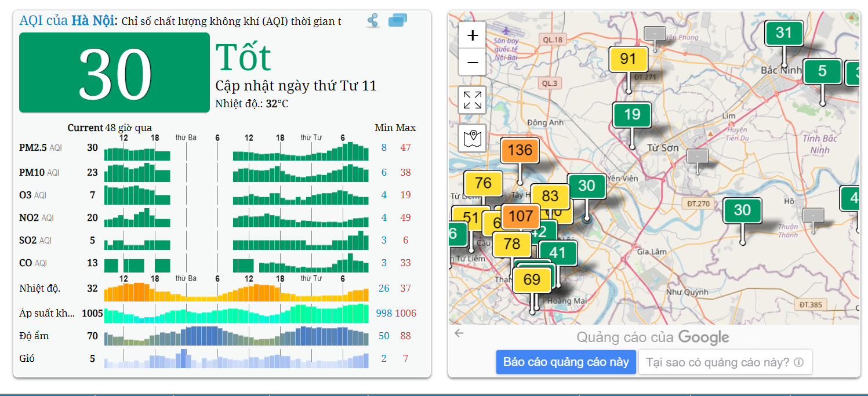
Task: Click the ad back arrow icon
Action: pos(459,333)
